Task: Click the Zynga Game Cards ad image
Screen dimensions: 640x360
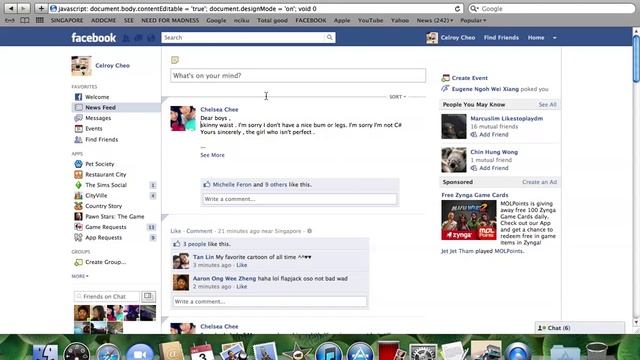Action: [x=469, y=220]
